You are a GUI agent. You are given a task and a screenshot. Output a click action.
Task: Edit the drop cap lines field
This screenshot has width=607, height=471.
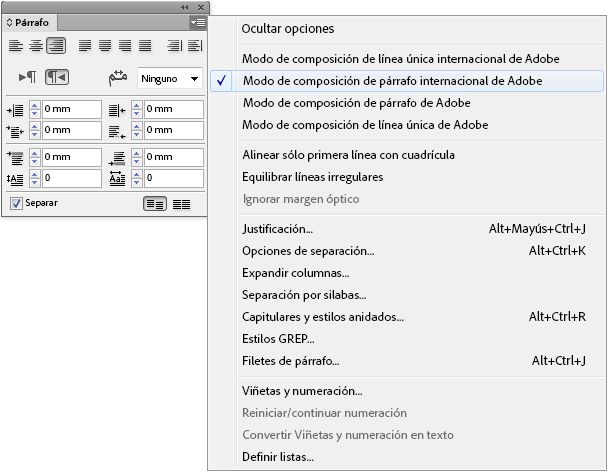point(72,178)
